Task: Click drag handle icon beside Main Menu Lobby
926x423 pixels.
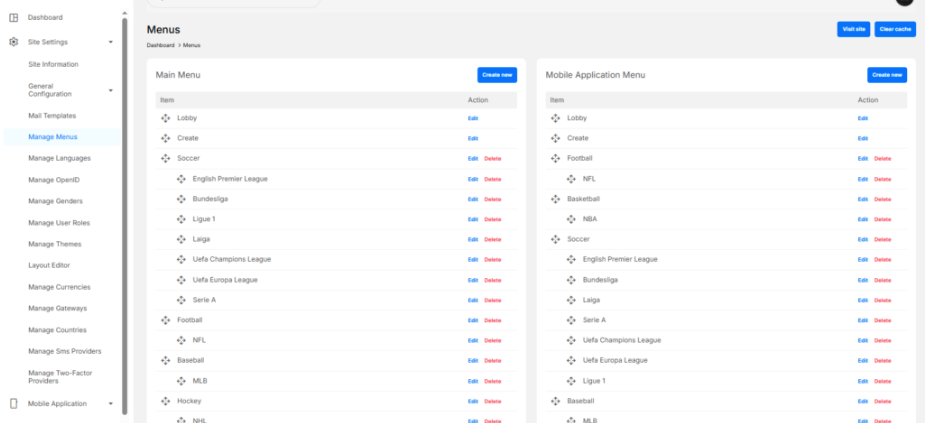Action: [x=166, y=118]
